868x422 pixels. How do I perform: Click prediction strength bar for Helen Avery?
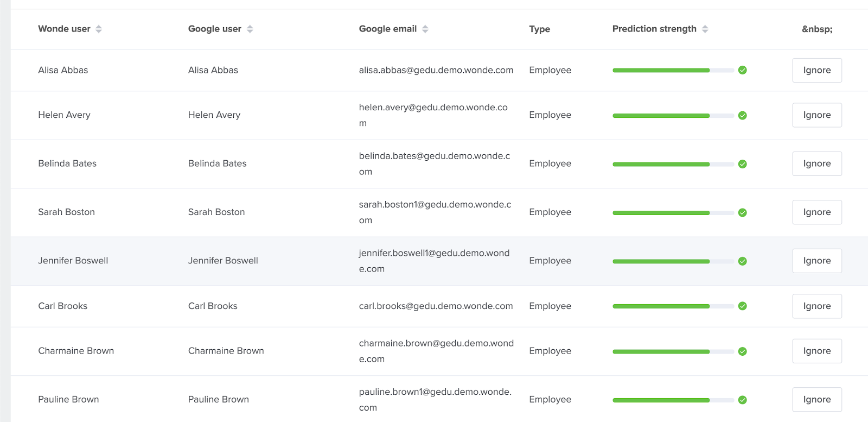[x=673, y=115]
